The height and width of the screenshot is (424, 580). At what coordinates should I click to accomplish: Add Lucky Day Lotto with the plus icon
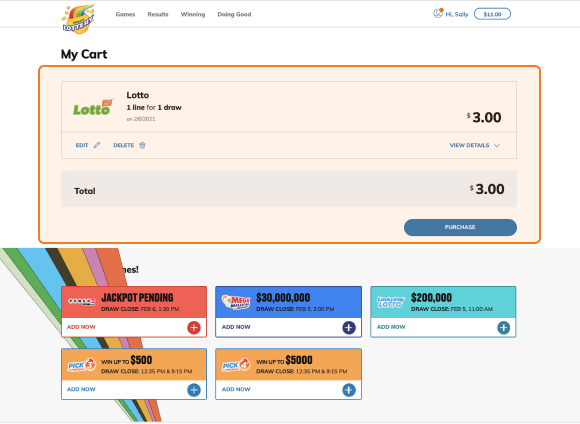coord(503,327)
